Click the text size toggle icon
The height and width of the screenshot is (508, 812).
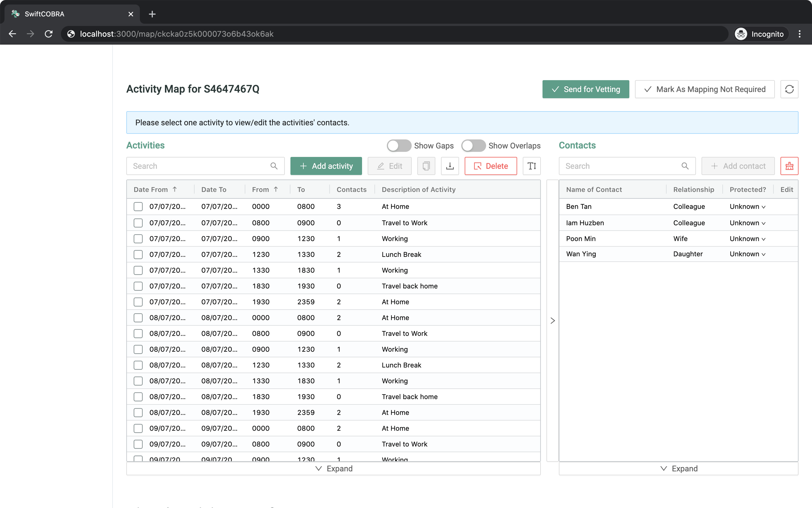(531, 166)
